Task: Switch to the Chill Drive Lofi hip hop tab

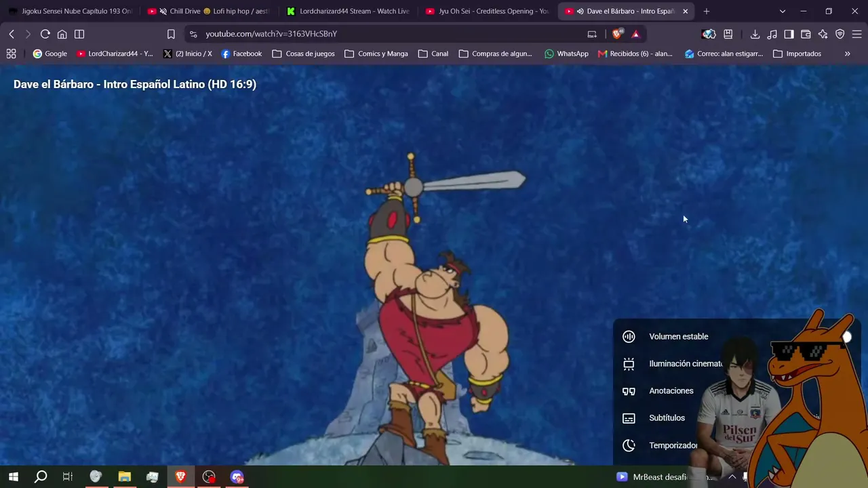Action: (209, 12)
